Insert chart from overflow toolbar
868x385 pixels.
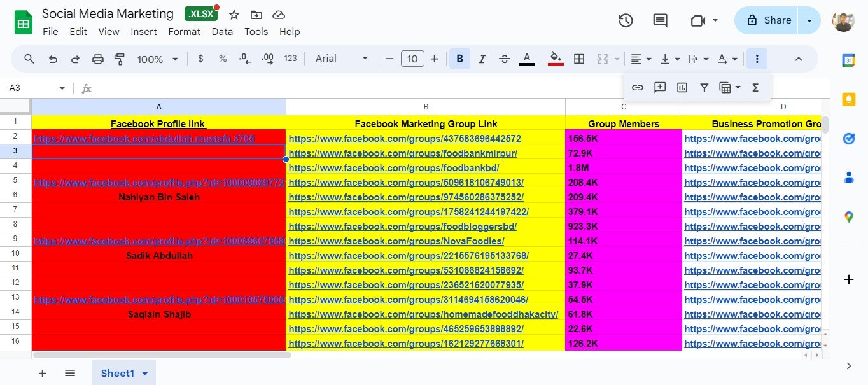pyautogui.click(x=682, y=88)
